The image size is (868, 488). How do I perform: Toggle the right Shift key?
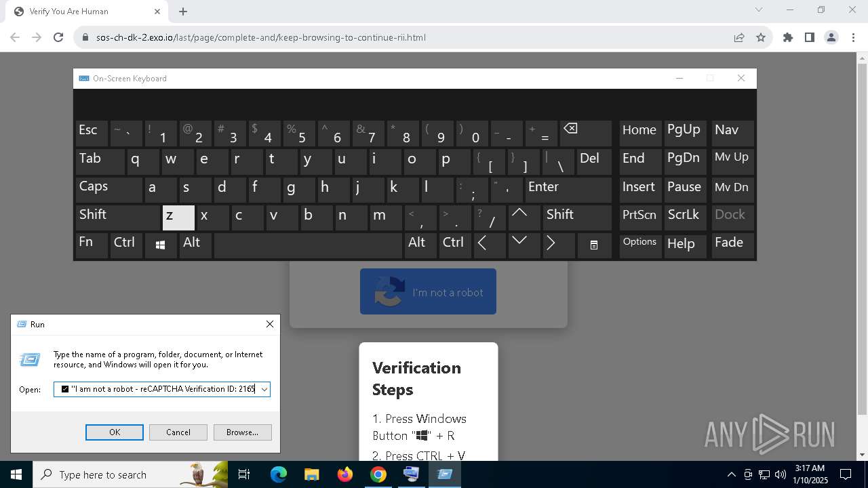coord(578,218)
